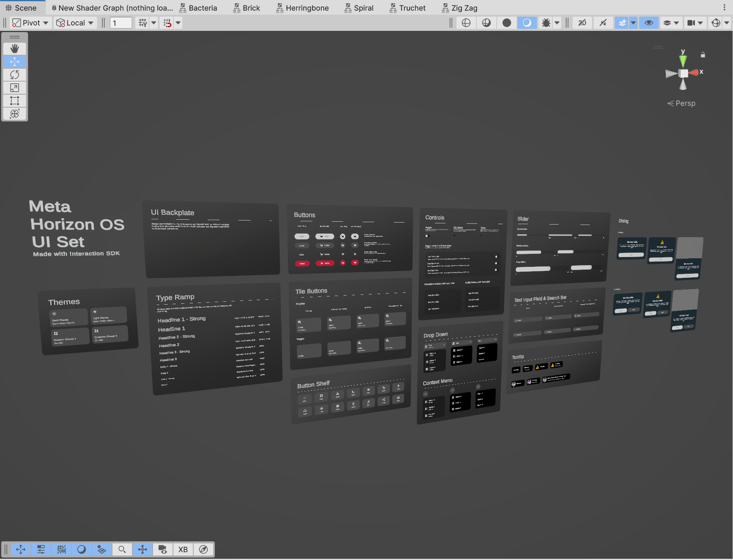The height and width of the screenshot is (560, 733).
Task: Click the UI Backplate panel in the scene
Action: (212, 240)
